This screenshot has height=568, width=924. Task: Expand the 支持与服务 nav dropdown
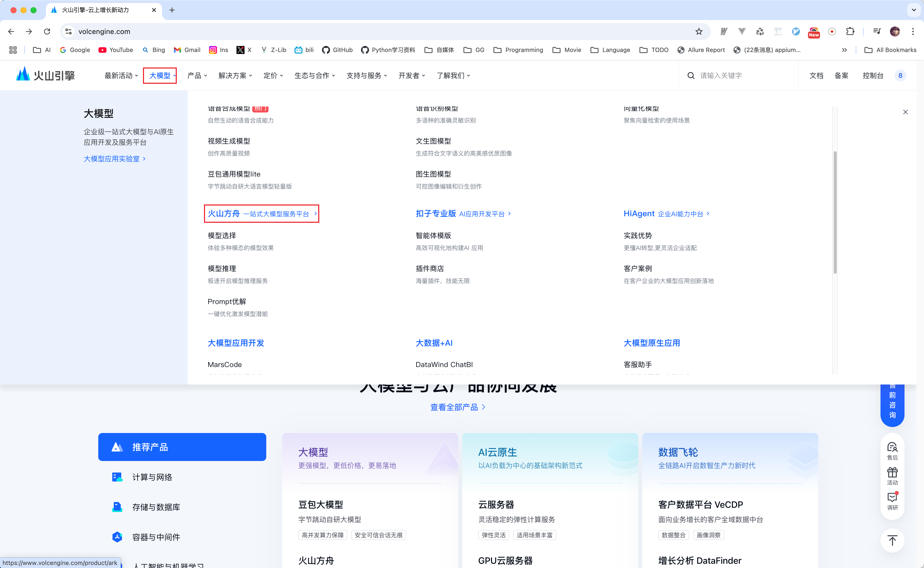(x=366, y=75)
